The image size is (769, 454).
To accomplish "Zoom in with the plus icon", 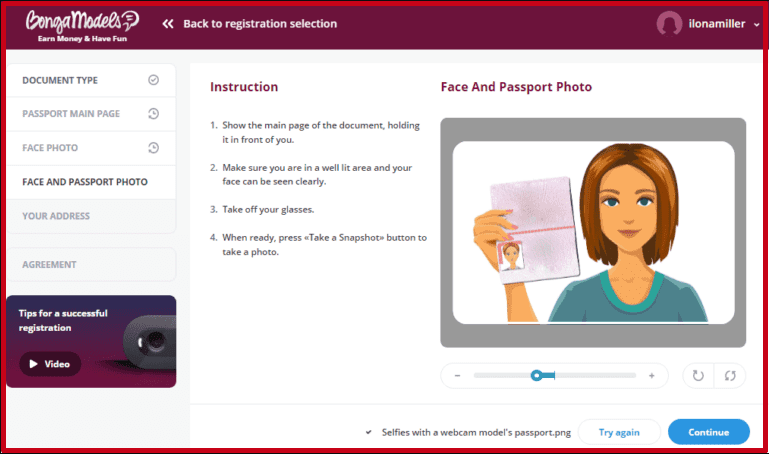I will tap(652, 376).
